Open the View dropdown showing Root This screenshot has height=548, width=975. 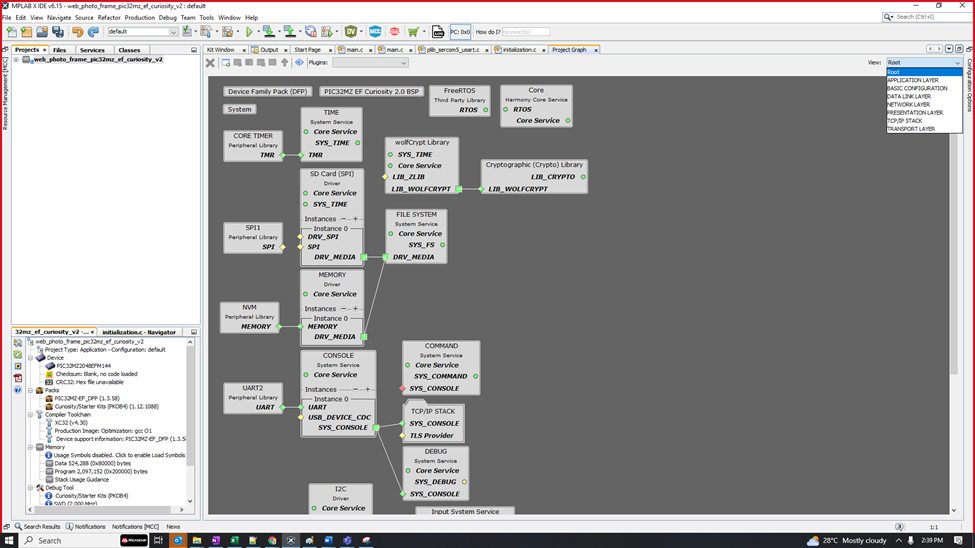(x=924, y=63)
